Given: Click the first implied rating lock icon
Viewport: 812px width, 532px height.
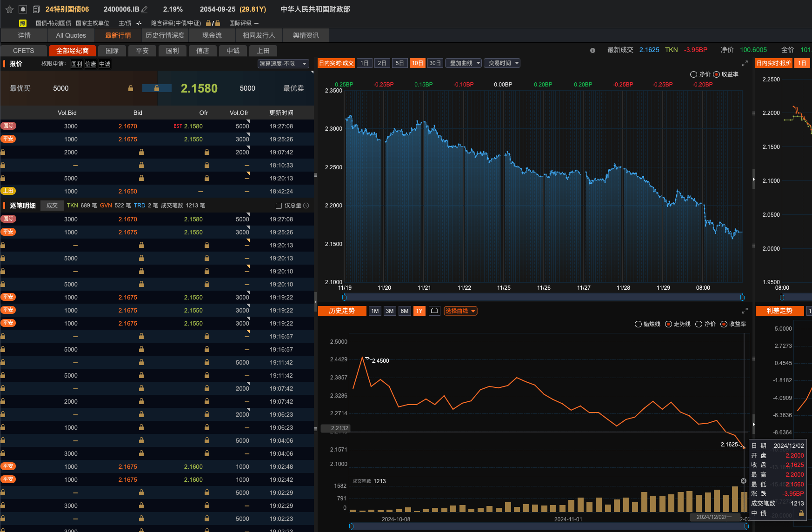Looking at the screenshot, I should click(x=208, y=23).
